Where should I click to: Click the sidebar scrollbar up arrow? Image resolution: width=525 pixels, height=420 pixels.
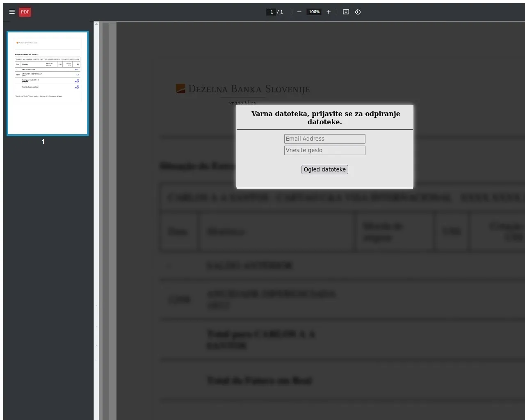tap(96, 24)
